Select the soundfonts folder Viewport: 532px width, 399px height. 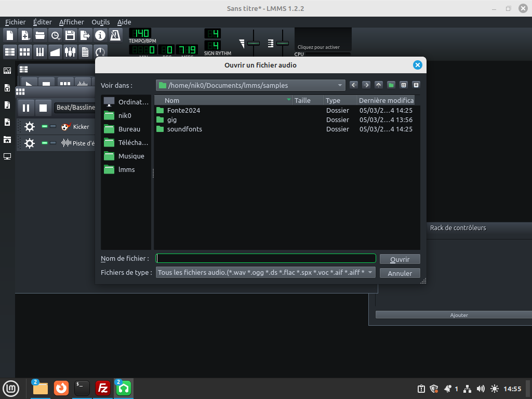coord(184,129)
